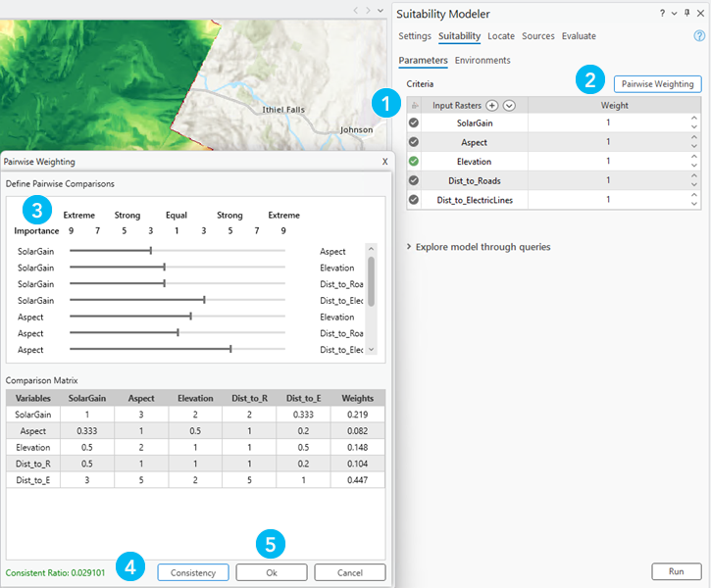Toggle the Dist_to_ElectricLines criterion status circle

414,199
